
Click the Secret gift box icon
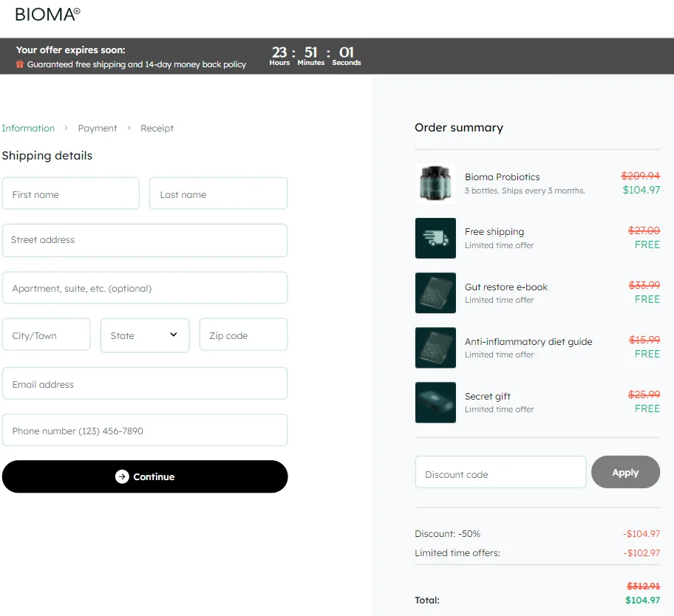coord(435,402)
